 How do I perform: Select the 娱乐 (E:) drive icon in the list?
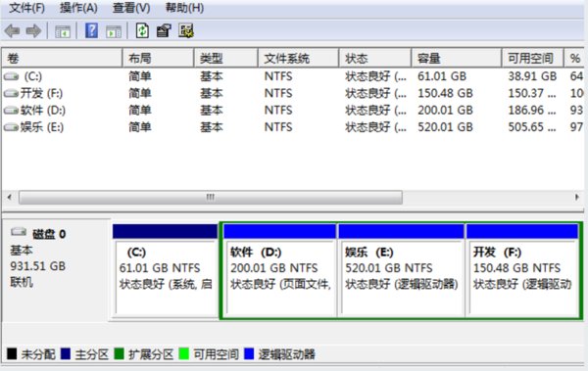(11, 127)
